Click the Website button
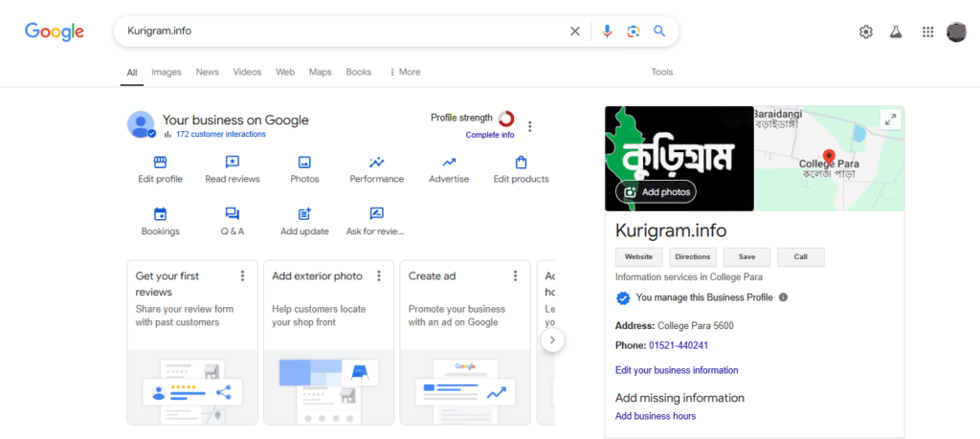The image size is (980, 439). [638, 257]
